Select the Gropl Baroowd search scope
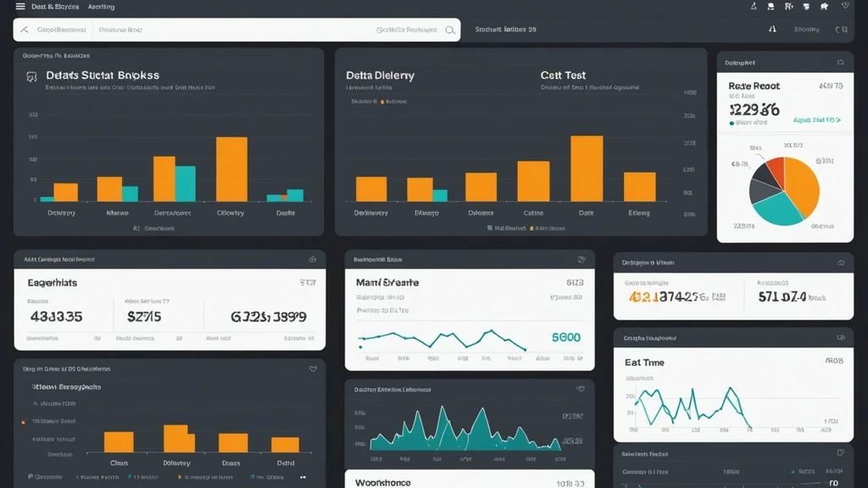The height and width of the screenshot is (488, 868). tap(61, 30)
